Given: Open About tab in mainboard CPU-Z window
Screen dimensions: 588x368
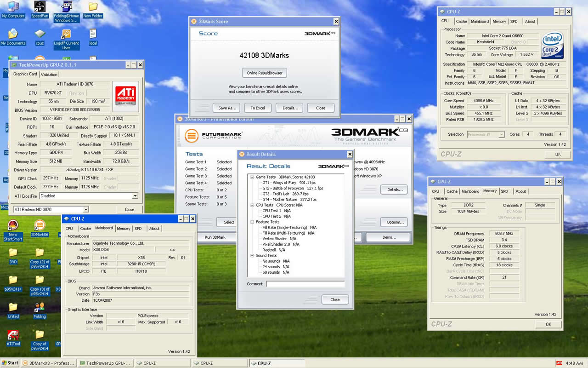Looking at the screenshot, I should click(154, 229).
